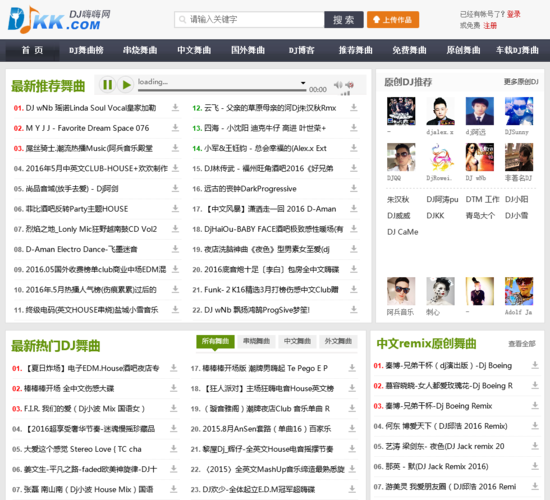Open the player track dropdown arrow

pyautogui.click(x=303, y=83)
